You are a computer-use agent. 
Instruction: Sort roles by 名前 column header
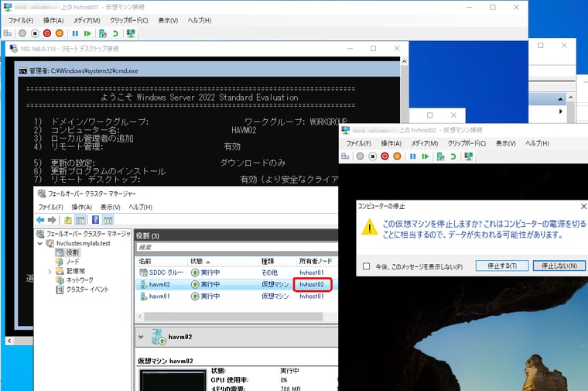click(161, 261)
